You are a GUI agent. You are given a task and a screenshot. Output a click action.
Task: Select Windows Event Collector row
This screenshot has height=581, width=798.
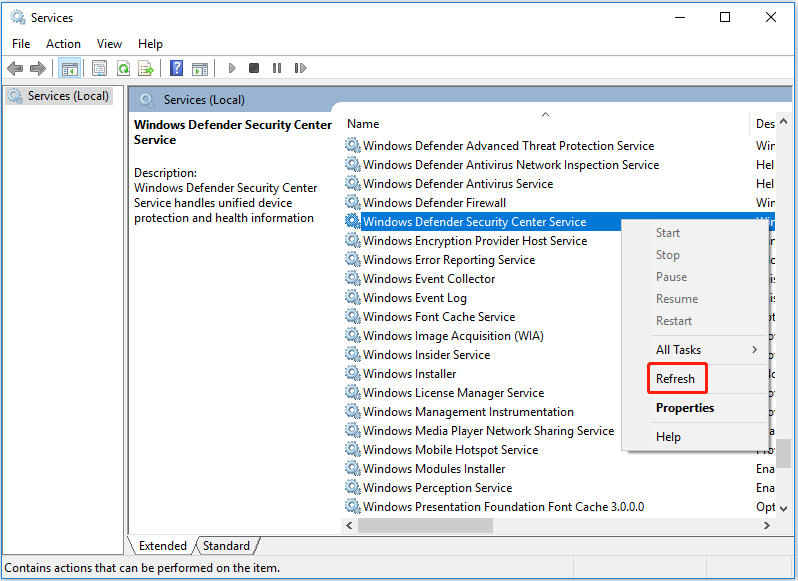pos(429,279)
